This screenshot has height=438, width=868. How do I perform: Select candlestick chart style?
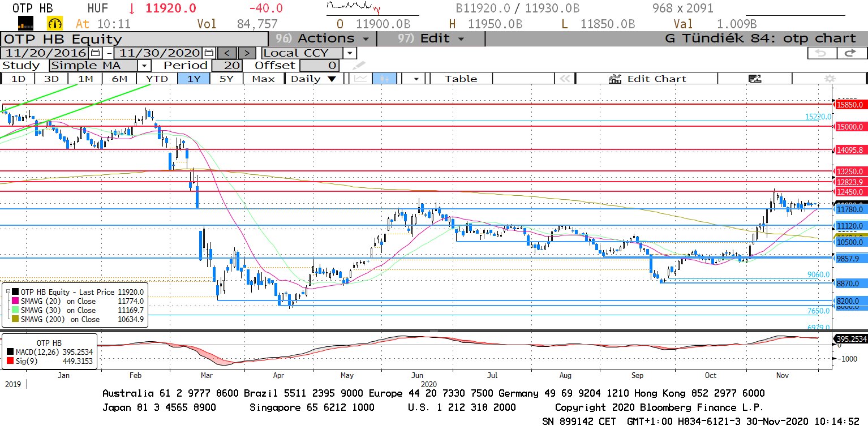pos(384,79)
